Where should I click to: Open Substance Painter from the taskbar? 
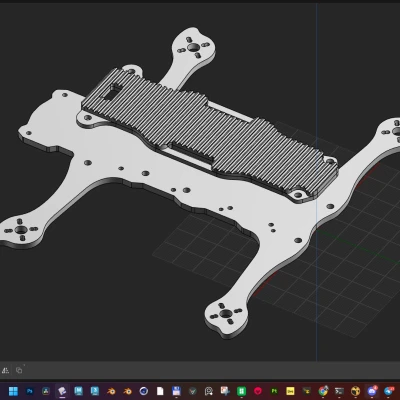tap(274, 391)
